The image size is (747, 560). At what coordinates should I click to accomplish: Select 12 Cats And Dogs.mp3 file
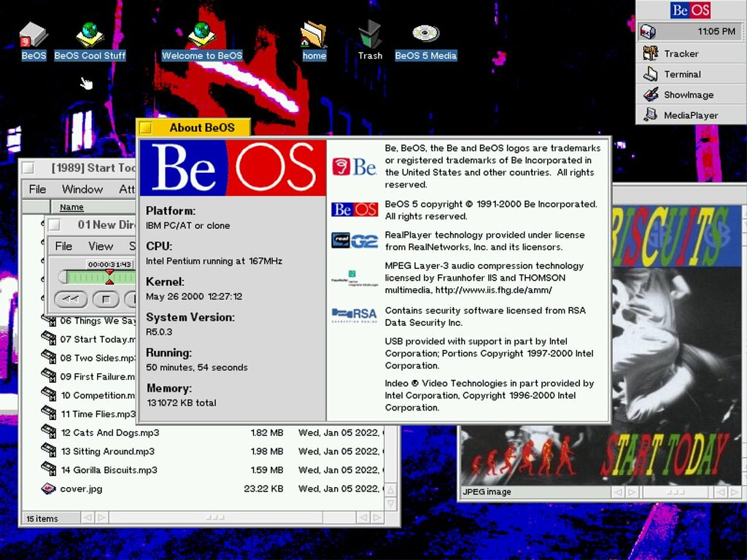pyautogui.click(x=110, y=432)
